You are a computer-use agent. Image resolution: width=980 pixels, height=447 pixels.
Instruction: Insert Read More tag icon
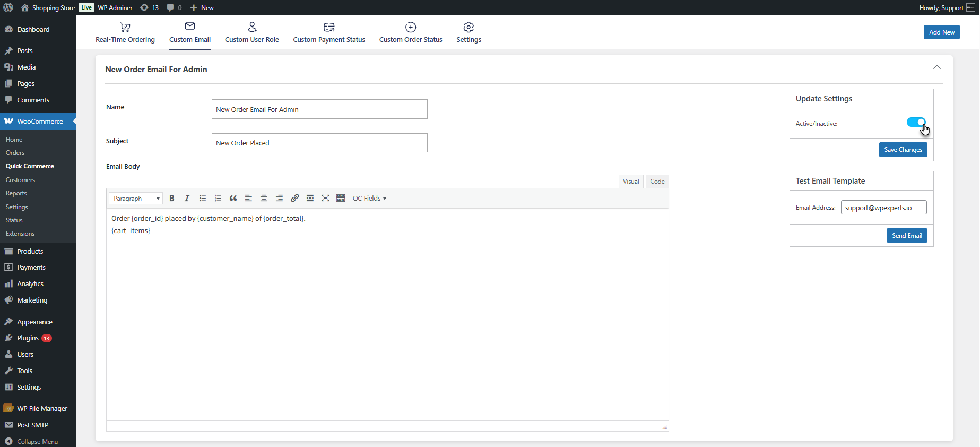[x=310, y=199]
